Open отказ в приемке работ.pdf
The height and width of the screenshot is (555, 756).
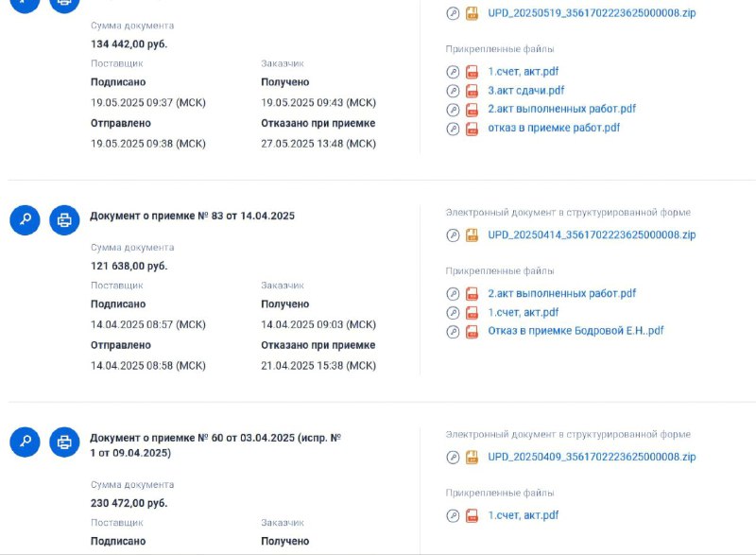click(554, 128)
